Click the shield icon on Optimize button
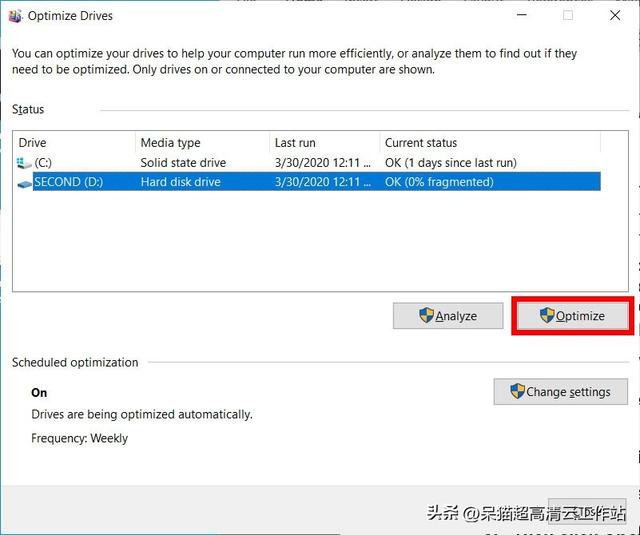The height and width of the screenshot is (535, 640). [x=547, y=315]
